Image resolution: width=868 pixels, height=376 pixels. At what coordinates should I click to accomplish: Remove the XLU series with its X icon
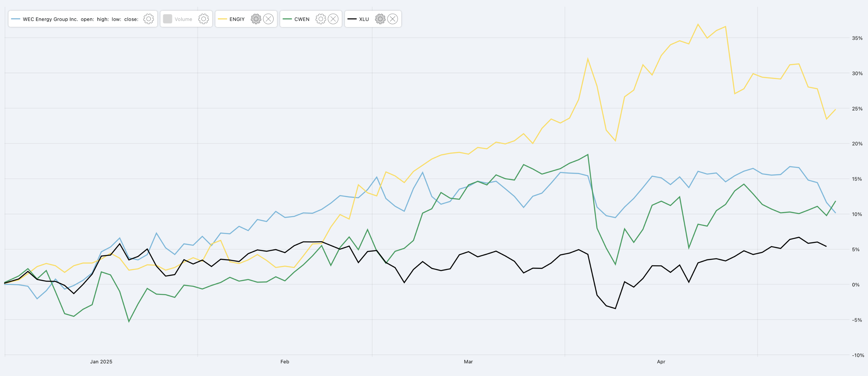(392, 19)
